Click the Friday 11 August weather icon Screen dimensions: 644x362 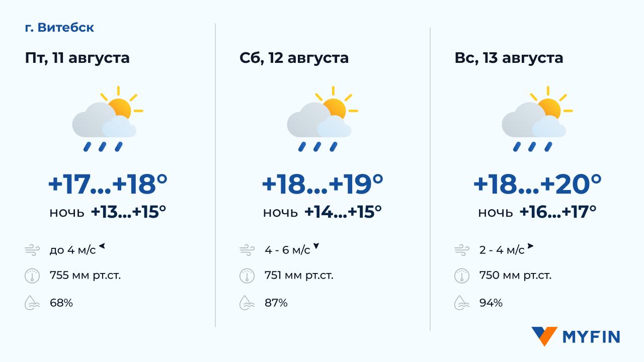click(107, 119)
